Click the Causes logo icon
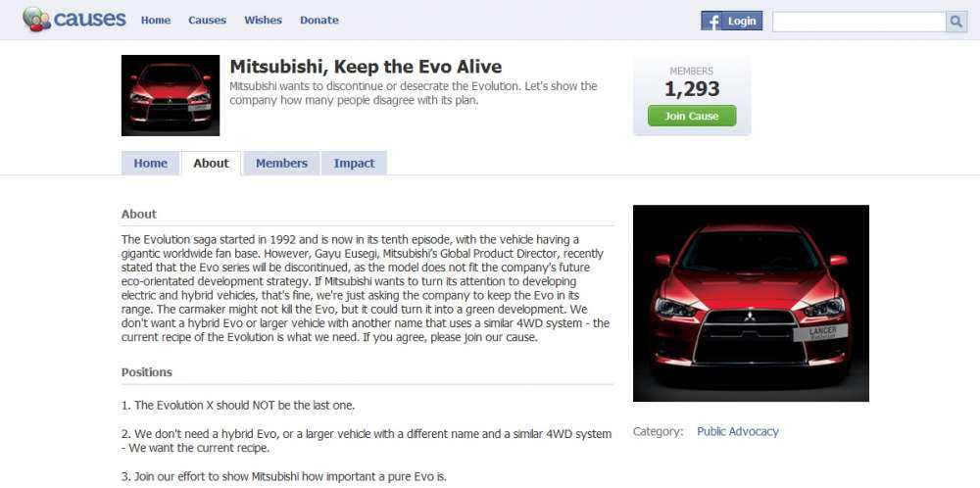 36,20
